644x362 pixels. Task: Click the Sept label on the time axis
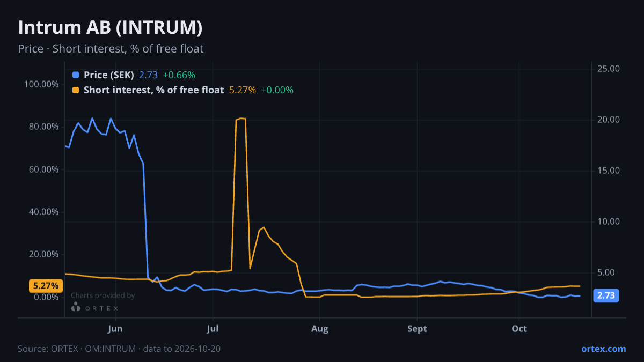click(417, 329)
